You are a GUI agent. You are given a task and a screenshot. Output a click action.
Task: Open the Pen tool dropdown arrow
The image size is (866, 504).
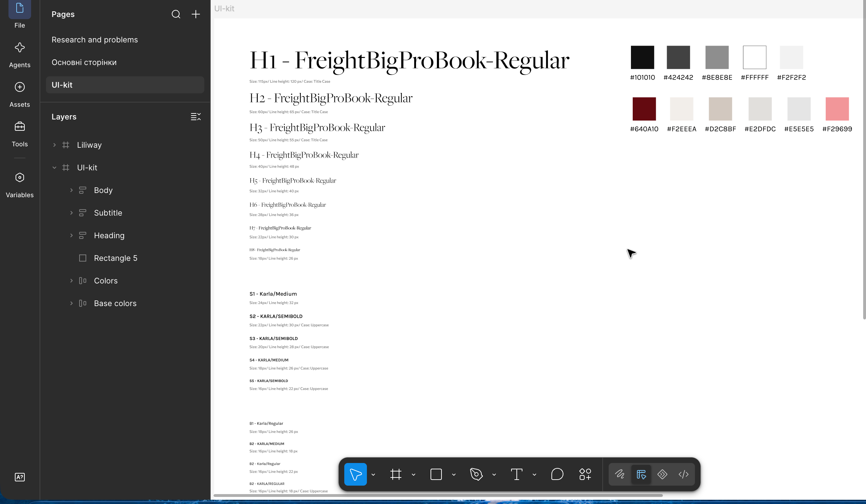(x=494, y=475)
